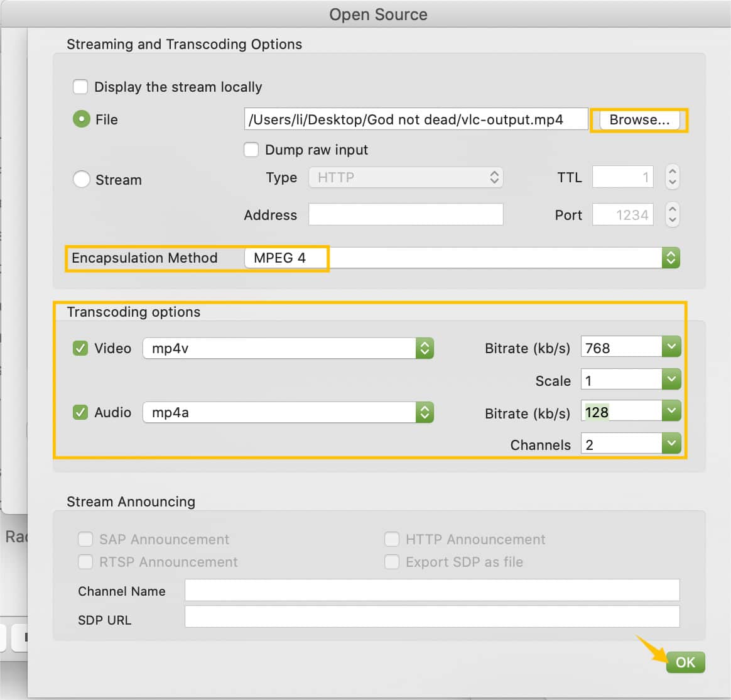Image resolution: width=731 pixels, height=700 pixels.
Task: Select the File radio button
Action: [x=82, y=119]
